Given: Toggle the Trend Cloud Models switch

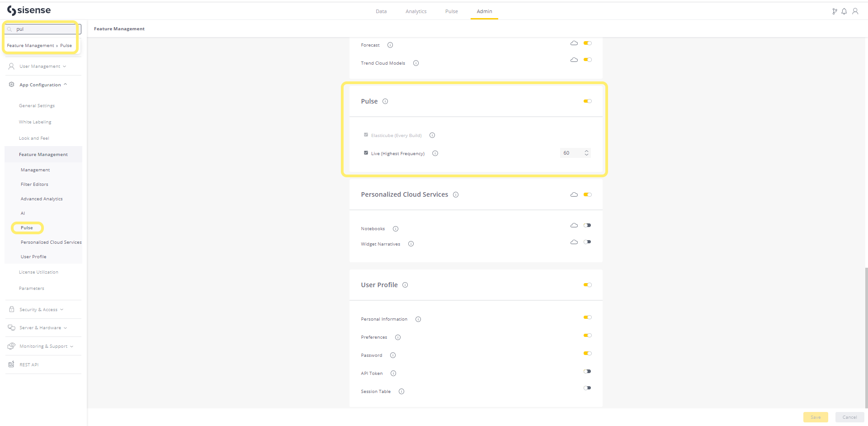Looking at the screenshot, I should [587, 60].
